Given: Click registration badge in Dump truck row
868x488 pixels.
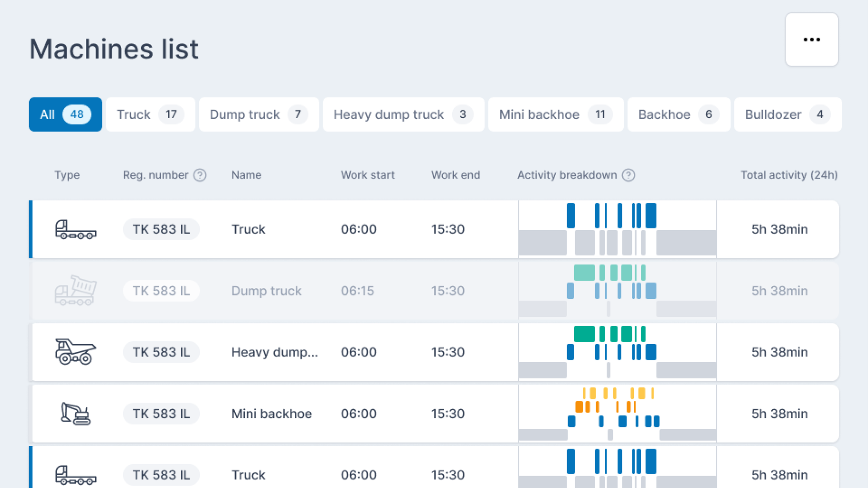Looking at the screenshot, I should pyautogui.click(x=161, y=291).
